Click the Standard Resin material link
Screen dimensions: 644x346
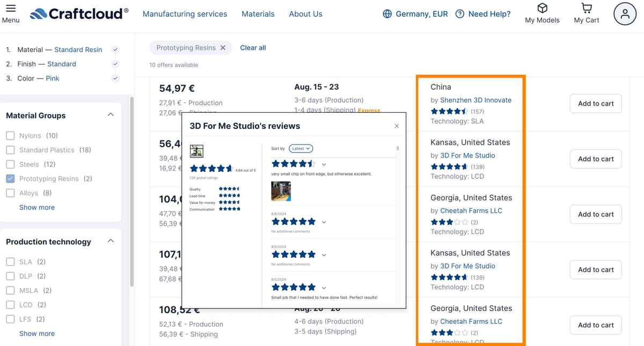(78, 49)
